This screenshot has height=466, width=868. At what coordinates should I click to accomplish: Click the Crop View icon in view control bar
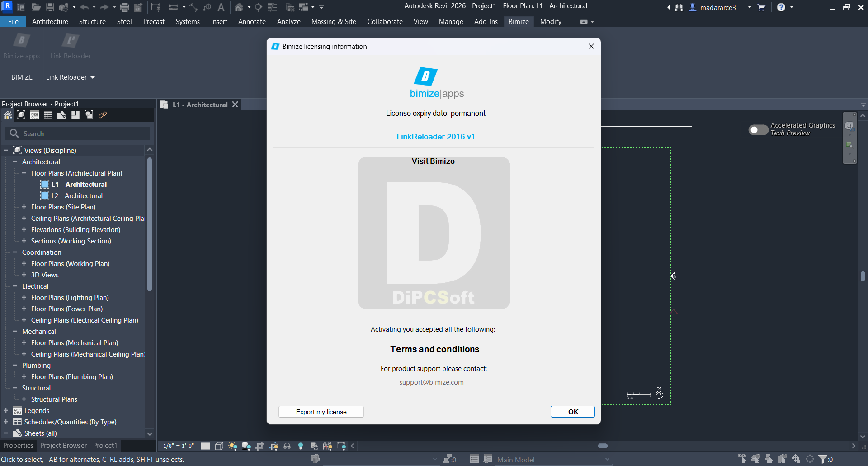tap(260, 446)
